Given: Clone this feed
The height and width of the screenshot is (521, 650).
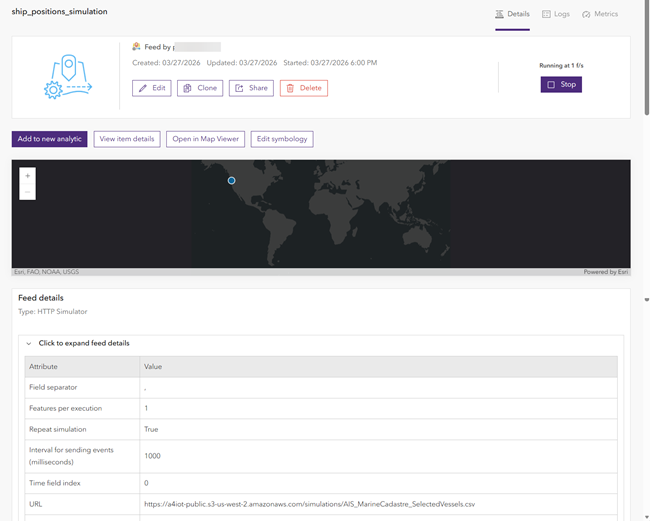Looking at the screenshot, I should click(x=200, y=88).
